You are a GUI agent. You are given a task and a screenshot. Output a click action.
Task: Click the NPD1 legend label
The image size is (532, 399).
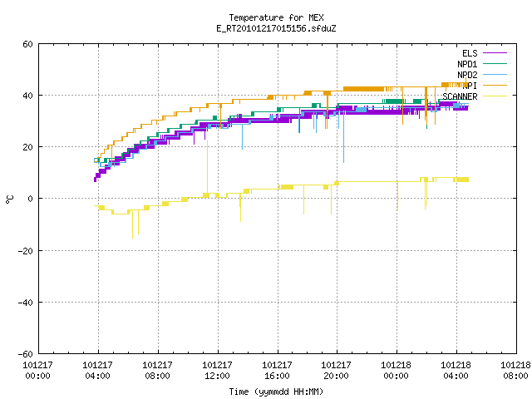467,64
